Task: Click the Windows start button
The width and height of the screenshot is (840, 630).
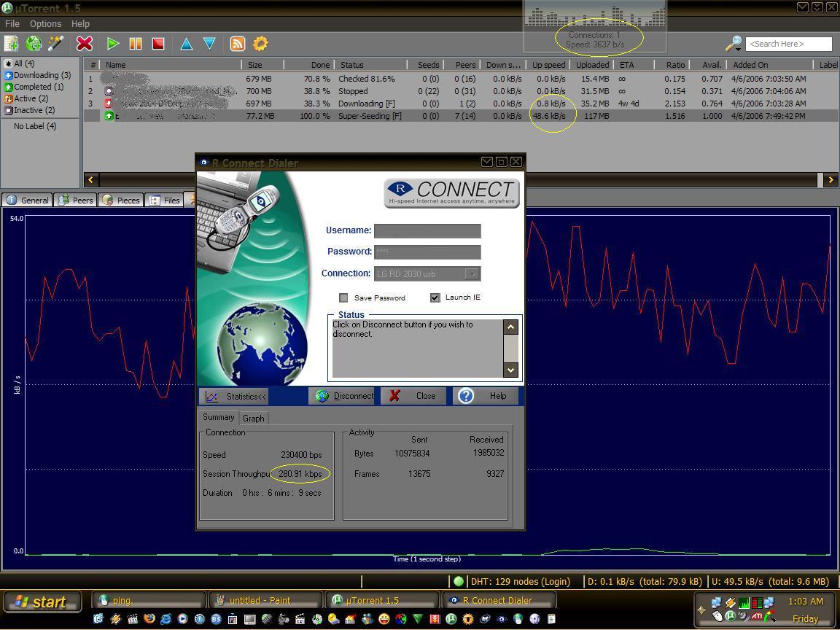Action: click(42, 601)
